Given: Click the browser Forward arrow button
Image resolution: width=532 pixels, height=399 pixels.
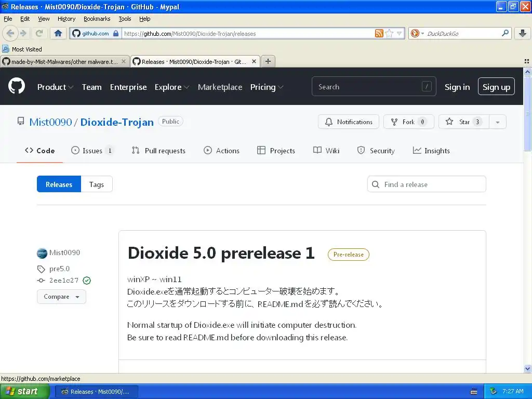Looking at the screenshot, I should 23,33.
